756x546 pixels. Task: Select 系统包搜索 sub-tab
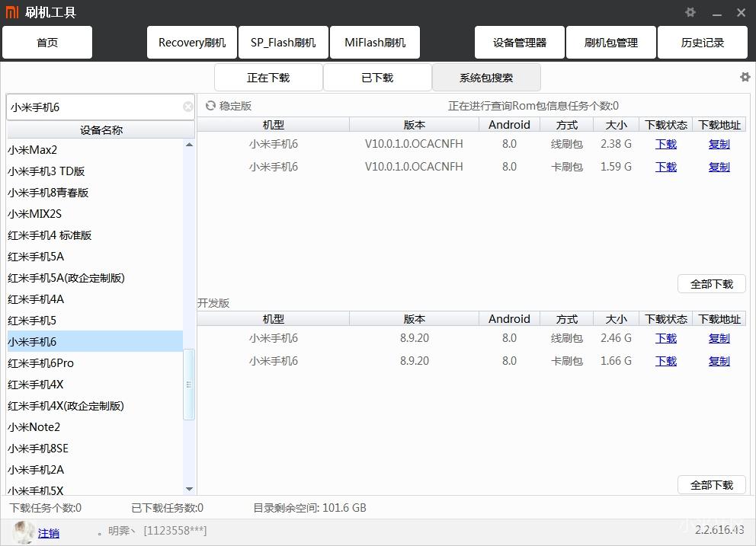486,78
